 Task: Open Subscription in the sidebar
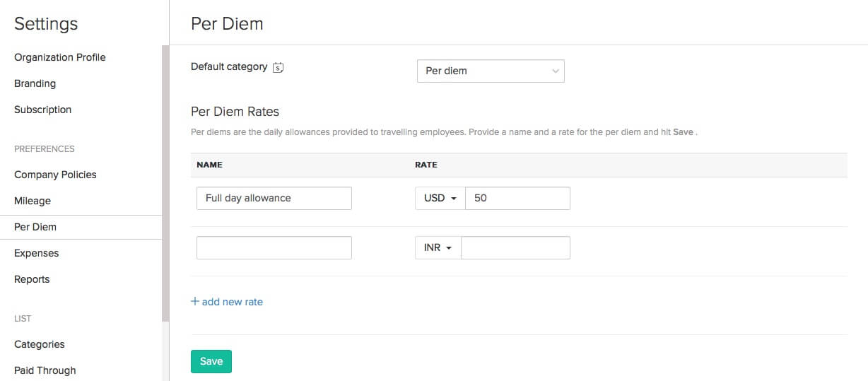click(x=42, y=110)
